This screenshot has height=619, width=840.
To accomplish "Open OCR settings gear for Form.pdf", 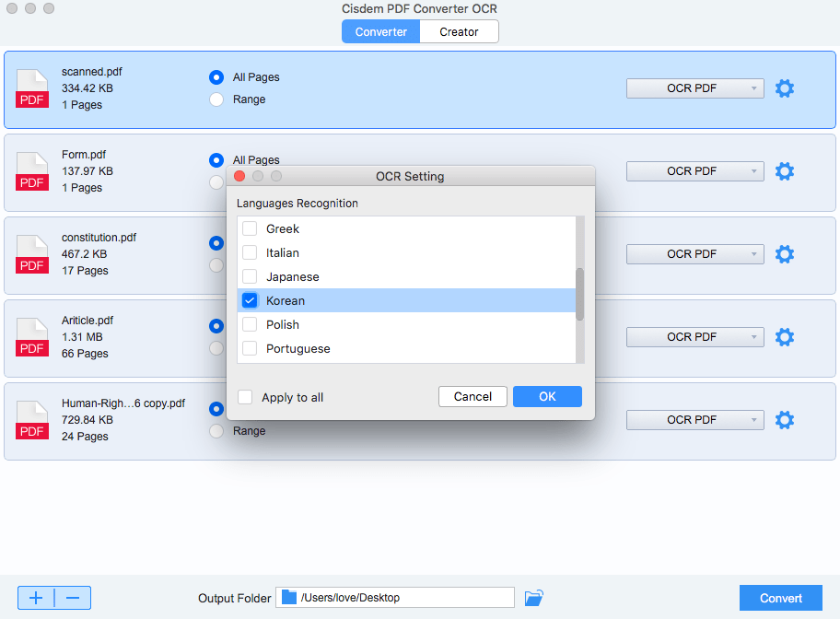I will point(785,171).
